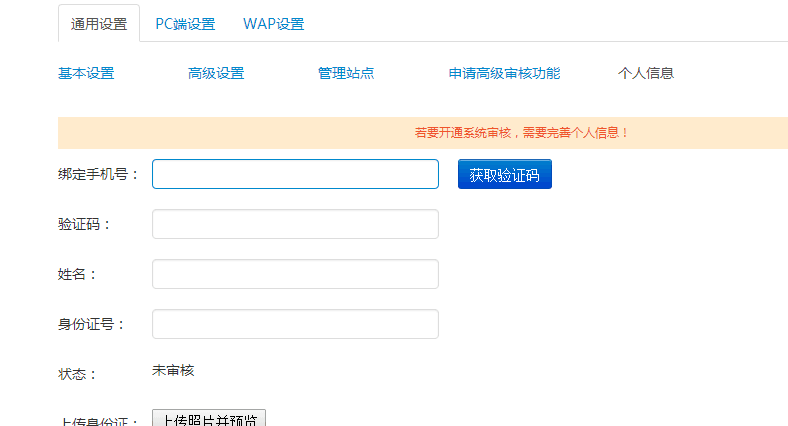Focus the 绑定手机号 input field
The height and width of the screenshot is (426, 788).
coord(296,174)
